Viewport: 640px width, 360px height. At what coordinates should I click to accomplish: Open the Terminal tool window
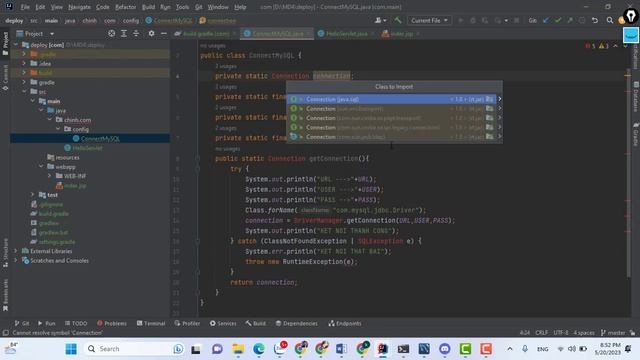tap(151, 323)
